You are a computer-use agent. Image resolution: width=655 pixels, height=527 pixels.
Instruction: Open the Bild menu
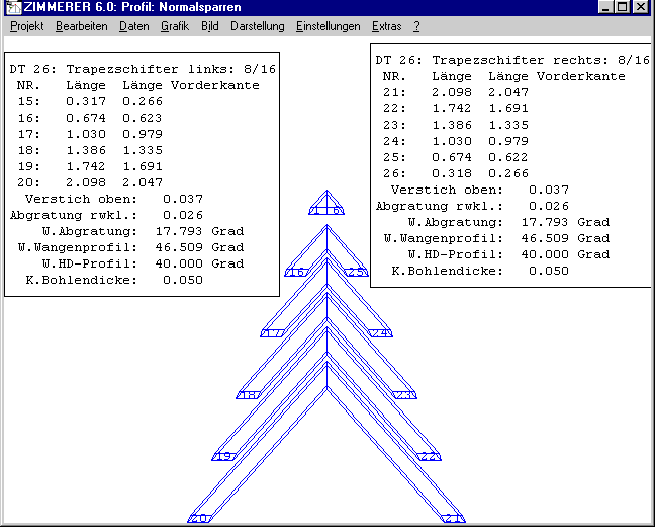point(209,26)
